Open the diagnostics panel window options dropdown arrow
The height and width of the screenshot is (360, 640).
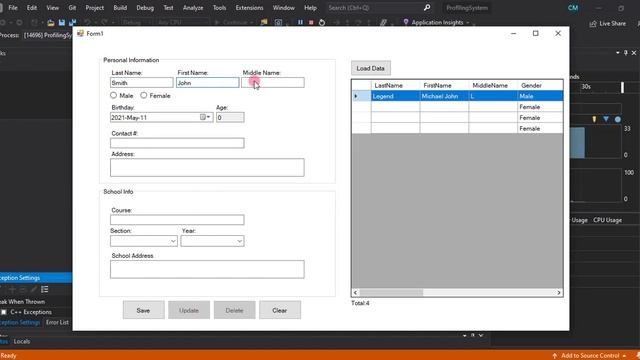pos(618,53)
